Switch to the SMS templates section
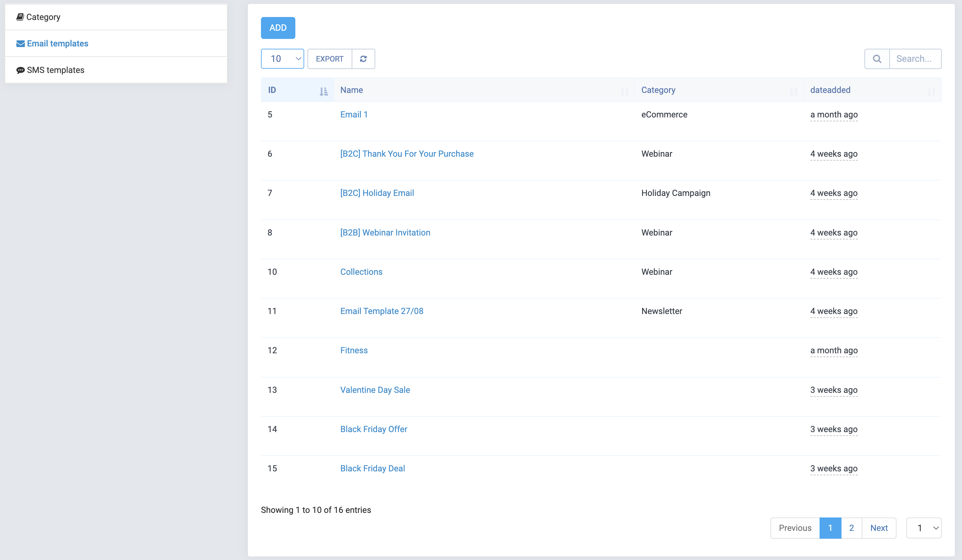 point(55,70)
